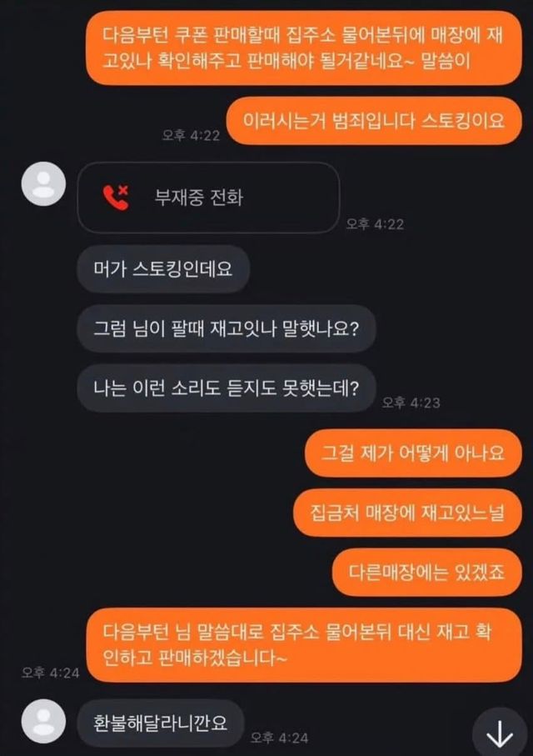Image resolution: width=533 pixels, height=756 pixels.
Task: Tap the scroll-to-bottom arrow button
Action: [x=500, y=734]
